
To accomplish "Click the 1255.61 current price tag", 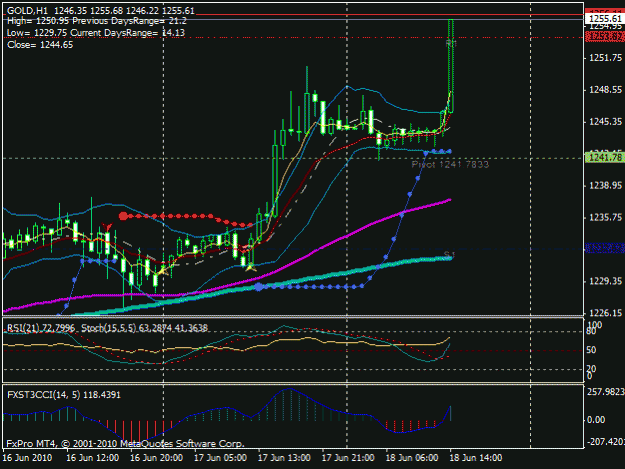I will point(605,19).
